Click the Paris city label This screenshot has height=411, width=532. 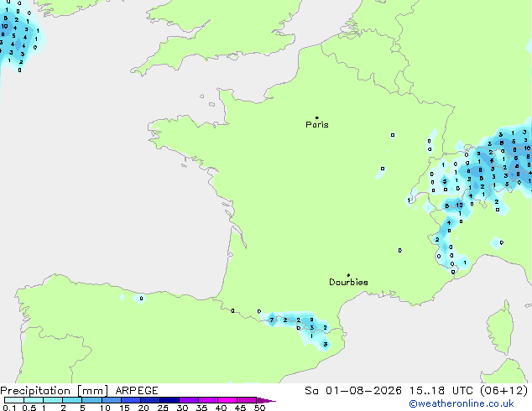[317, 125]
